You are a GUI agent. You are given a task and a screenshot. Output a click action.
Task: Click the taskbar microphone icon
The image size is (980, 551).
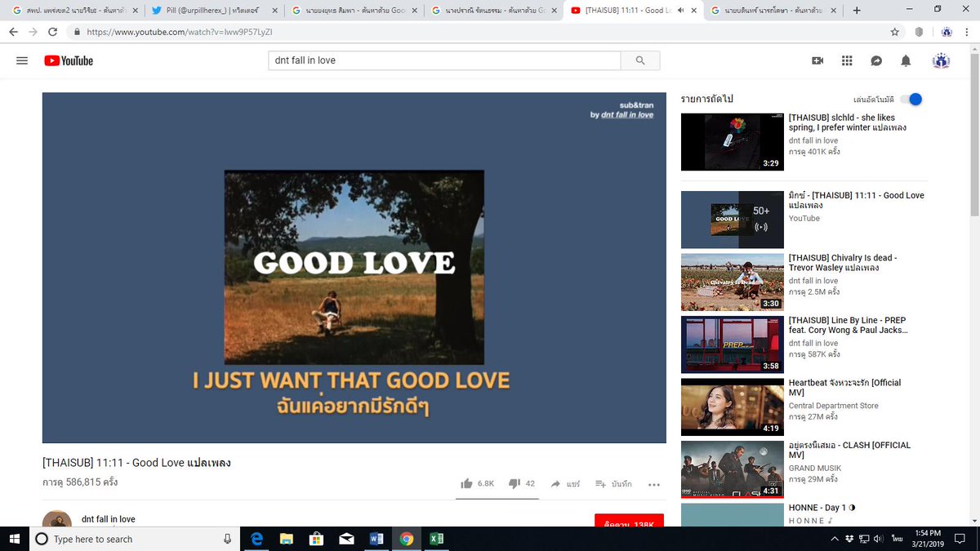(228, 539)
